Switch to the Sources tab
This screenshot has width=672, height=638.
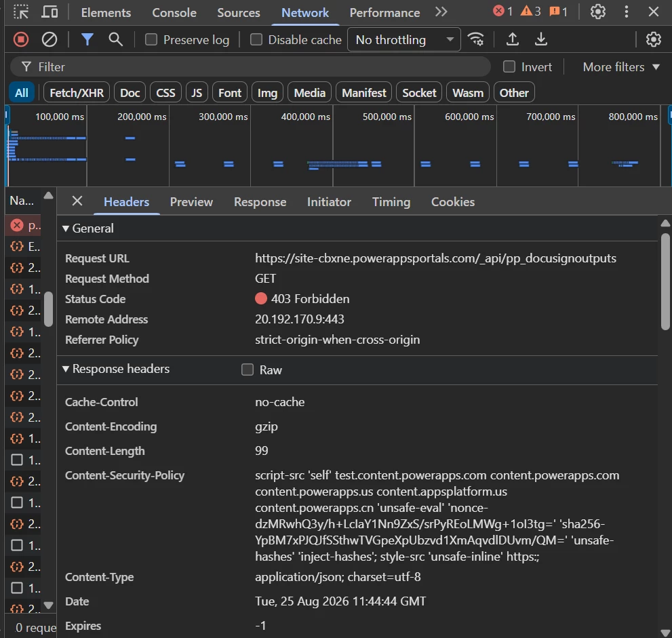pyautogui.click(x=238, y=12)
